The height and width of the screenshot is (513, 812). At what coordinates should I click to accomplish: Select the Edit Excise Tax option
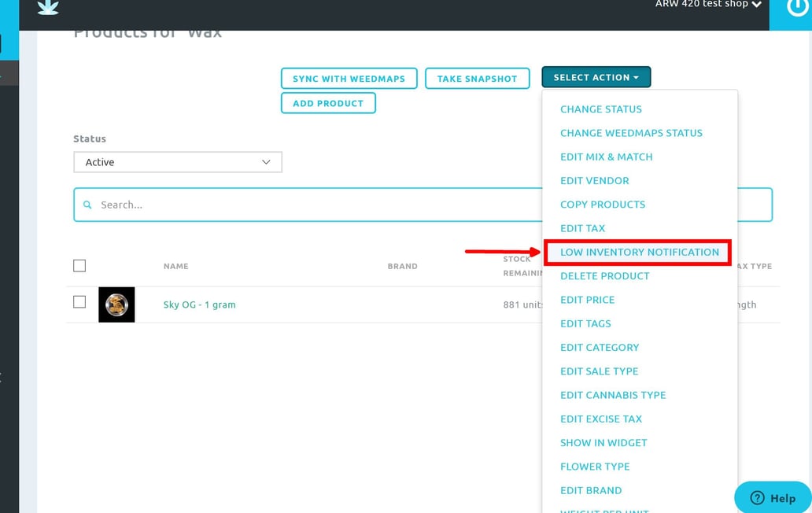(600, 419)
